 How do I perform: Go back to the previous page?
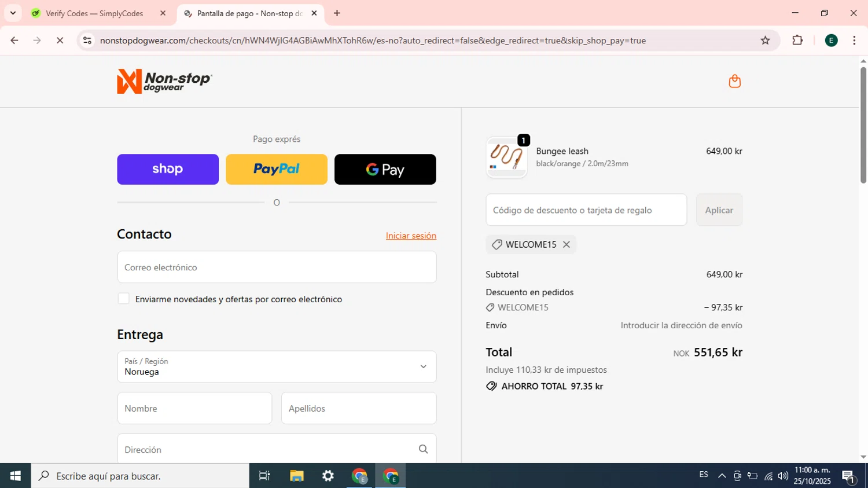(14, 41)
